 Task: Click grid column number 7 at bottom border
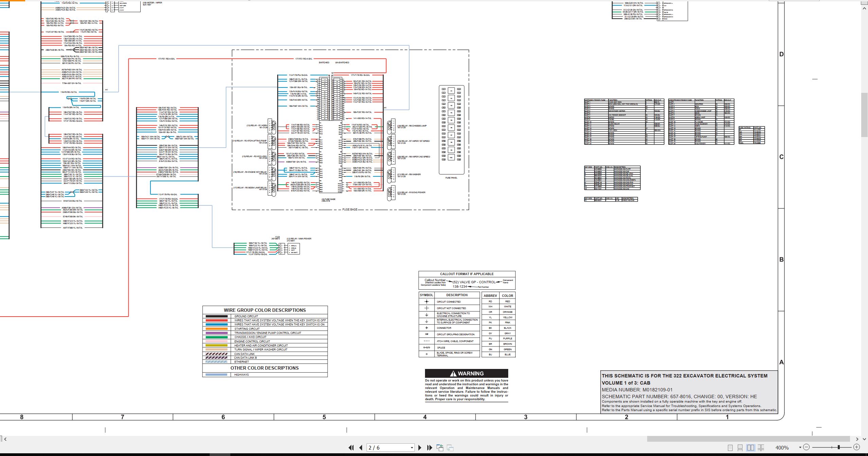pyautogui.click(x=122, y=417)
